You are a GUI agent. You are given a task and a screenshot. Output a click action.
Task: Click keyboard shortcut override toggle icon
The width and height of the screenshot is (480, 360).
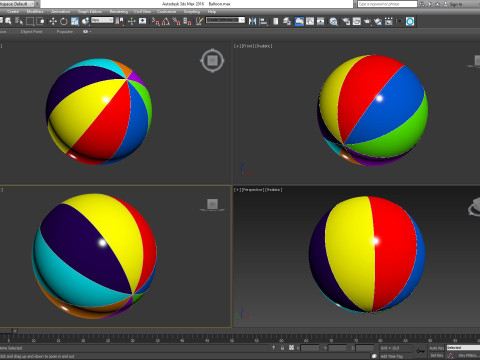tap(142, 21)
